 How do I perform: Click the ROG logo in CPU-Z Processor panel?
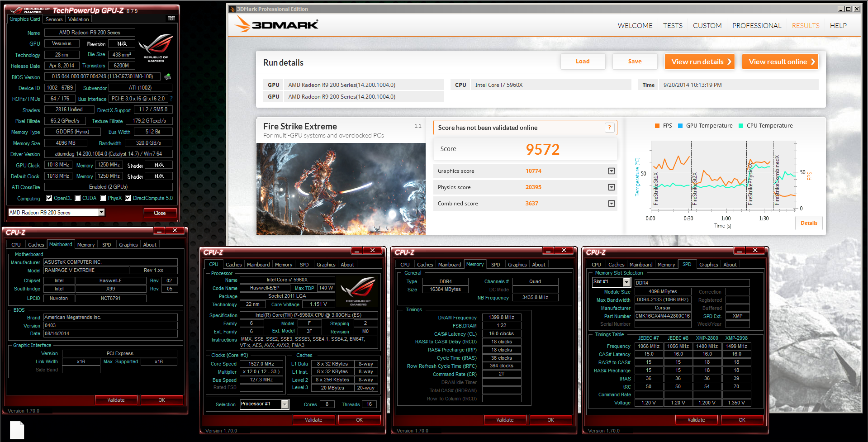358,292
